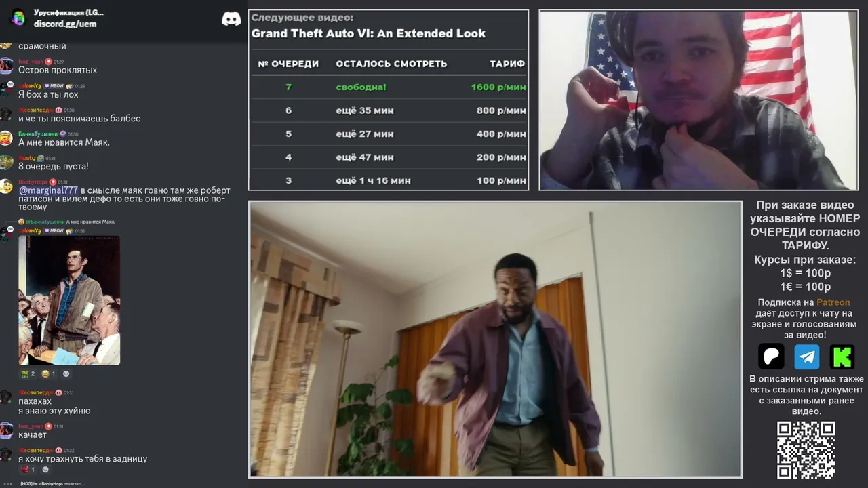
Task: Click replied-to preview "@БанкаТушенки А мне нравится Маяк."
Action: click(x=67, y=222)
